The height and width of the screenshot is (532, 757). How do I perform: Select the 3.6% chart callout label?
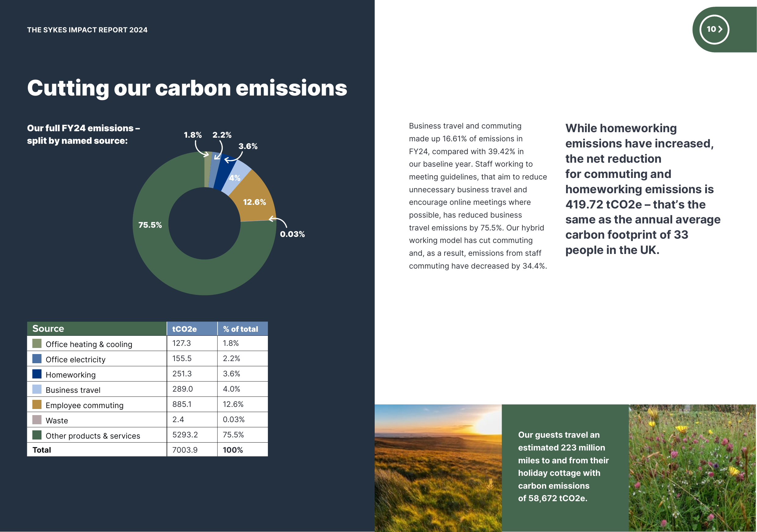[248, 146]
